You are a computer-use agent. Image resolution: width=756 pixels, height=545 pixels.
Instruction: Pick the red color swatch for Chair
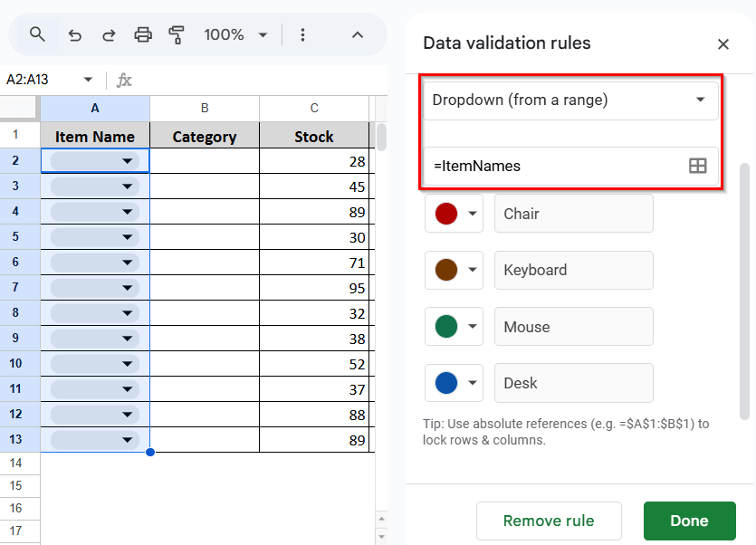(x=454, y=214)
